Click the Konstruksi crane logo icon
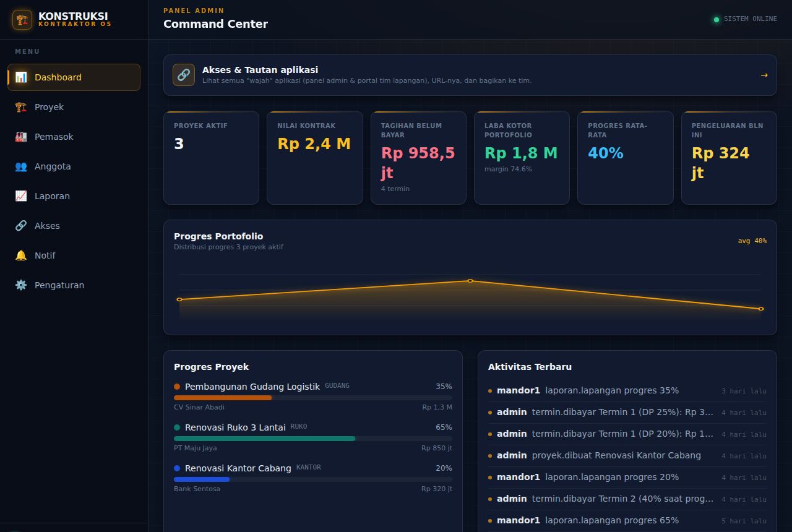The image size is (792, 532). pos(22,20)
